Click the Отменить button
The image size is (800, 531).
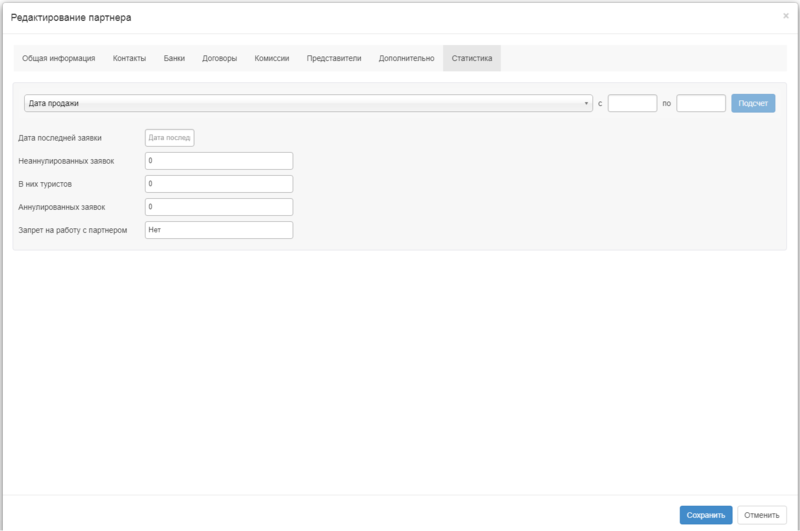point(761,514)
